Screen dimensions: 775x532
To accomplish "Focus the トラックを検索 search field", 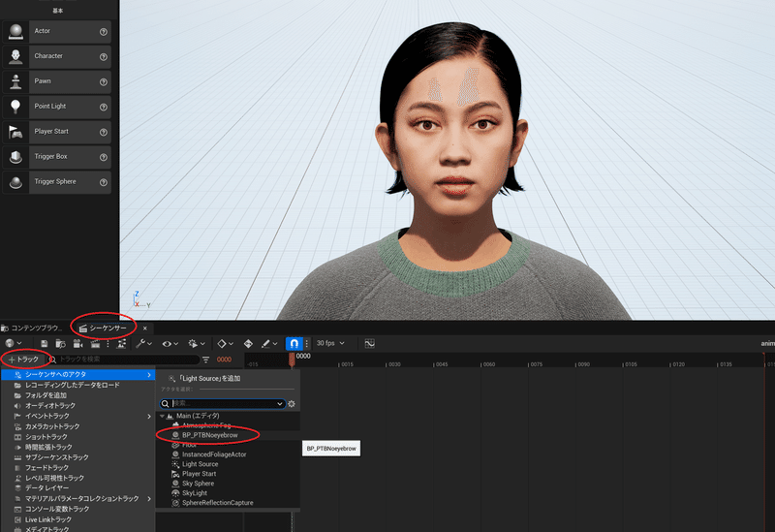I will (124, 360).
